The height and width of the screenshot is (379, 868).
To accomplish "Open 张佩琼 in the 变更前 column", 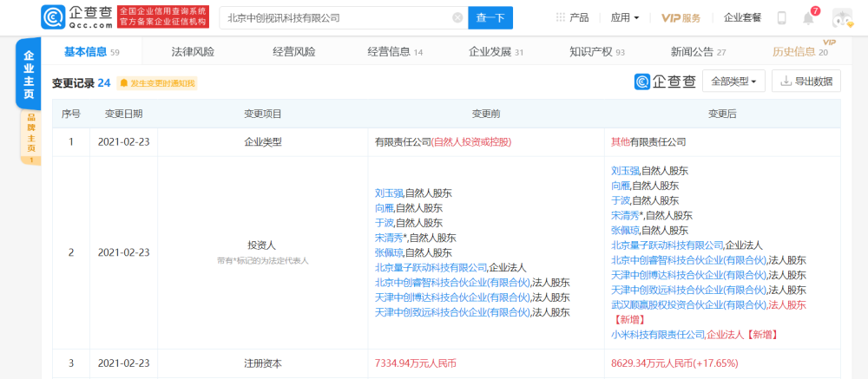I will click(x=389, y=253).
